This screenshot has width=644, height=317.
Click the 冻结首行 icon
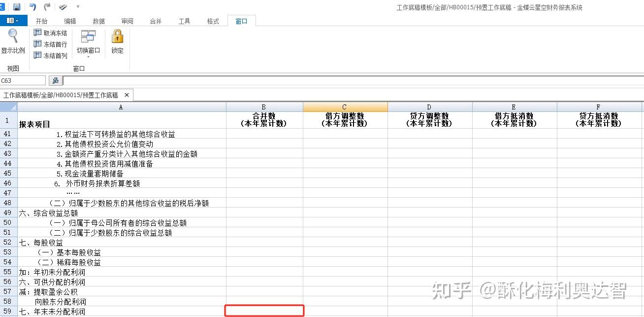(x=38, y=44)
